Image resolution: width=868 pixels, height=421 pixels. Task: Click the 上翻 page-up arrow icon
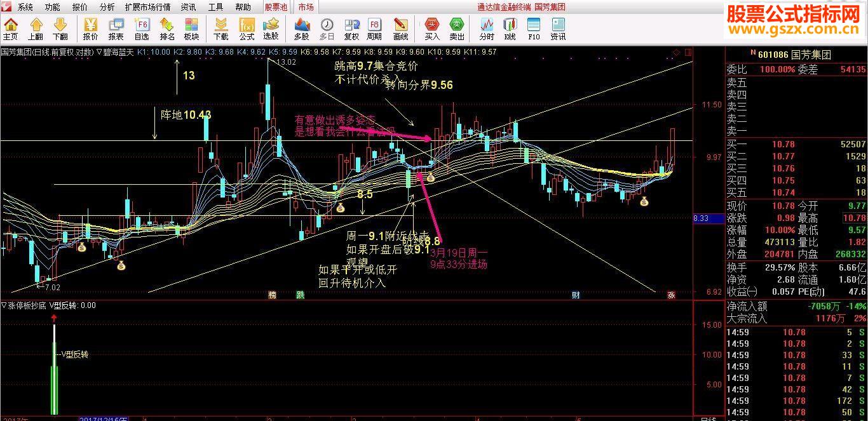pos(36,29)
